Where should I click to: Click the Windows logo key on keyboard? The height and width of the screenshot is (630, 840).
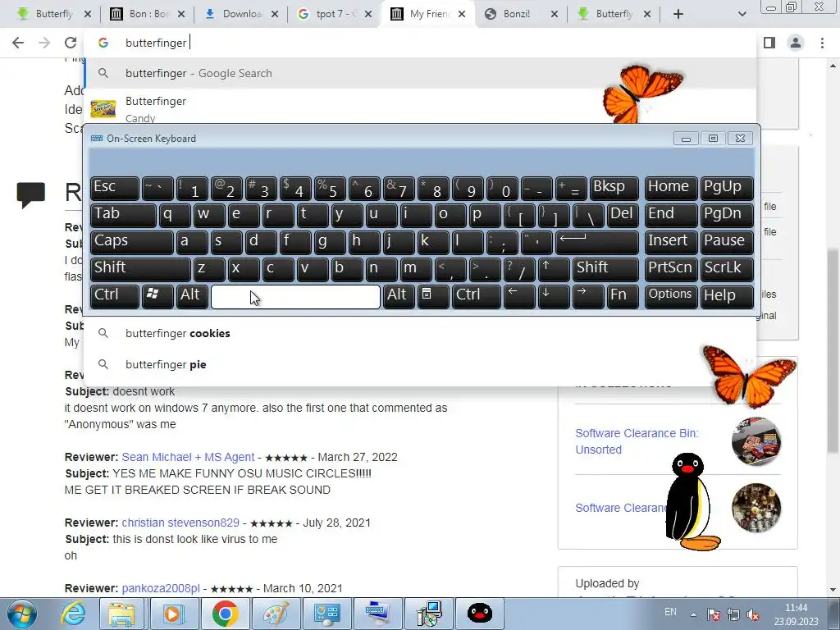(157, 296)
